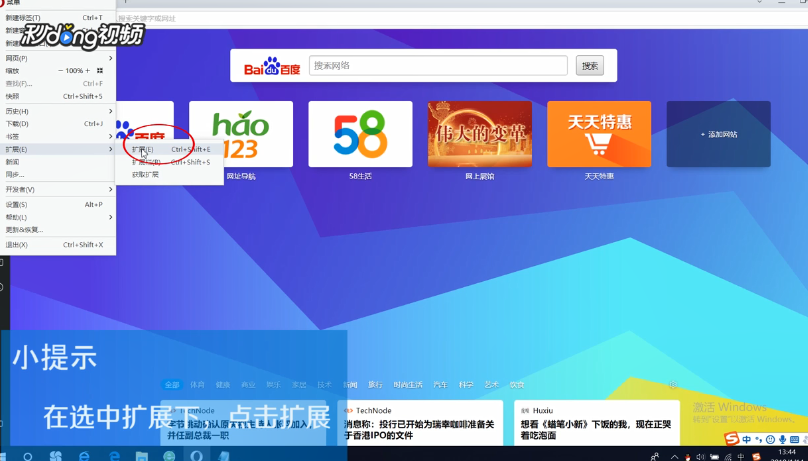Choose 扩展(E) Ctrl+Shift+E in submenu
The width and height of the screenshot is (808, 461).
[170, 149]
